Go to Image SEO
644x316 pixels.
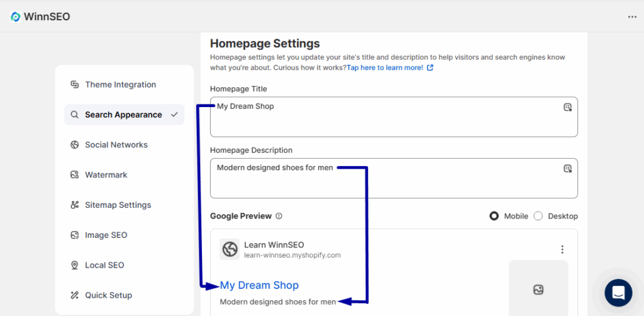pyautogui.click(x=125, y=235)
